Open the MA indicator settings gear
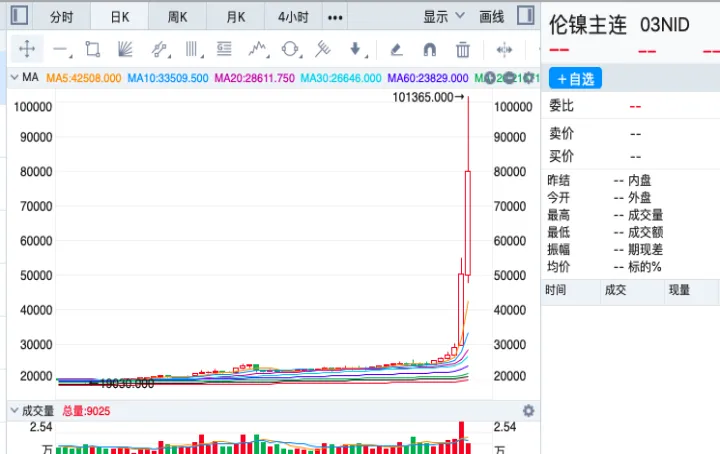 529,78
